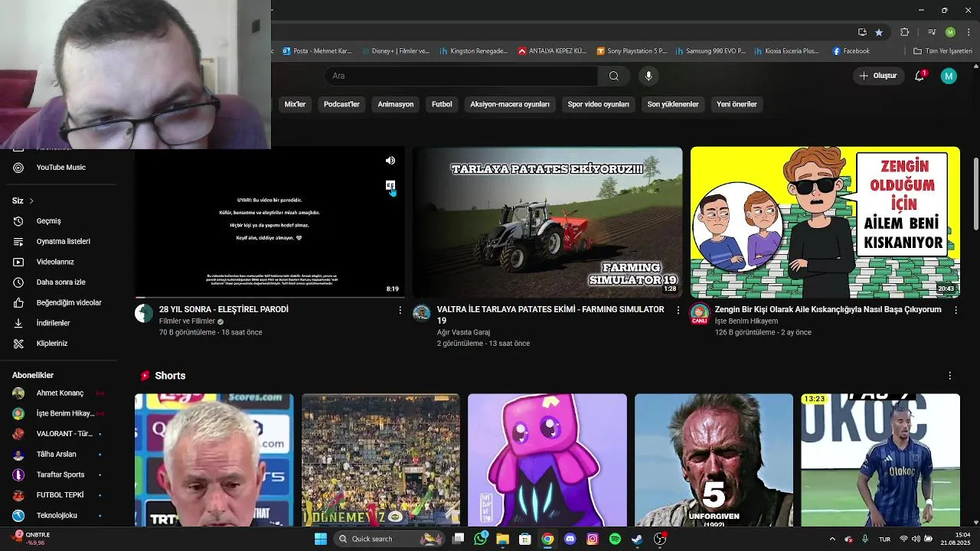The image size is (980, 551).
Task: Click Filmler ve Filmler channel name
Action: point(187,321)
